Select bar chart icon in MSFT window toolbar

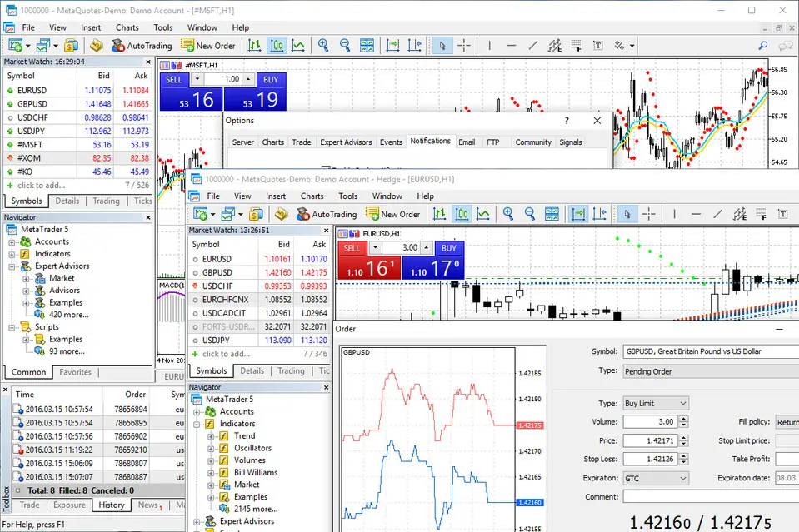[x=254, y=46]
